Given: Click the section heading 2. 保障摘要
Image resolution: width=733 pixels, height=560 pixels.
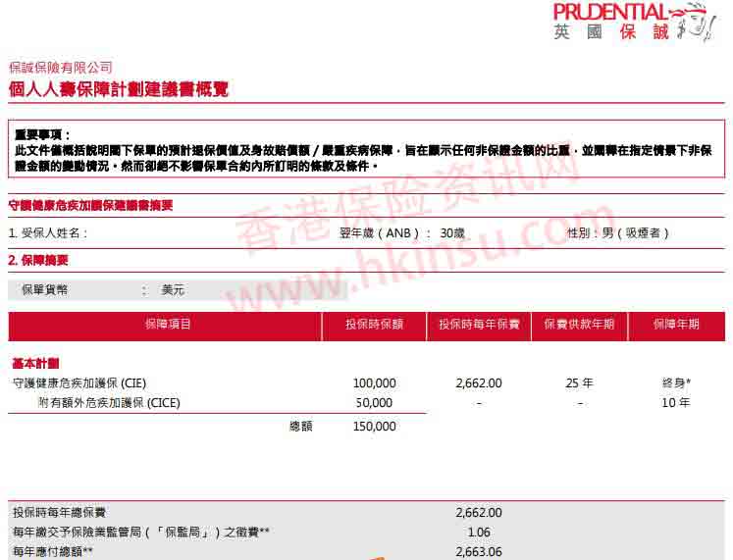Looking at the screenshot, I should (x=38, y=260).
